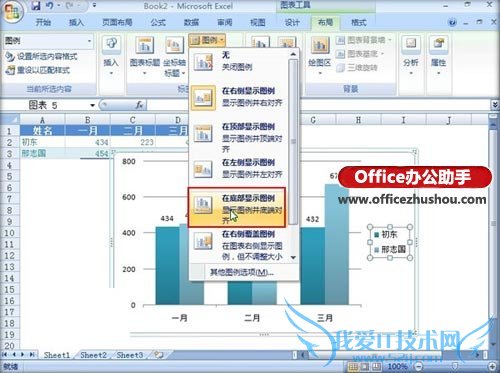Click the 绘图区 plot area icon
The width and height of the screenshot is (500, 373).
click(319, 45)
